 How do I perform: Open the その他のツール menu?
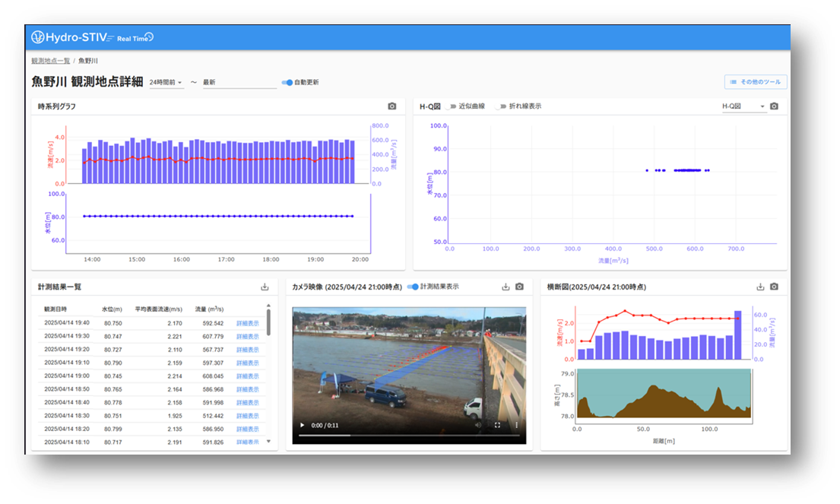[756, 82]
